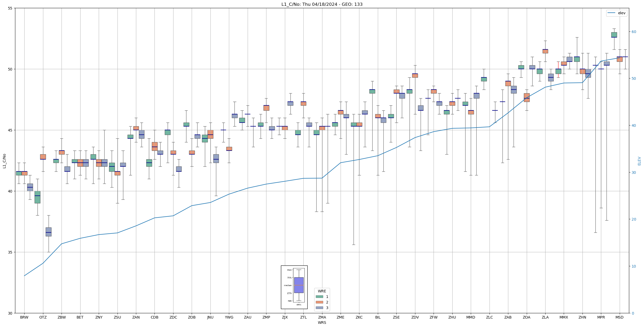Click the 'MMX' x-axis label
The width and height of the screenshot is (644, 327).
point(564,317)
